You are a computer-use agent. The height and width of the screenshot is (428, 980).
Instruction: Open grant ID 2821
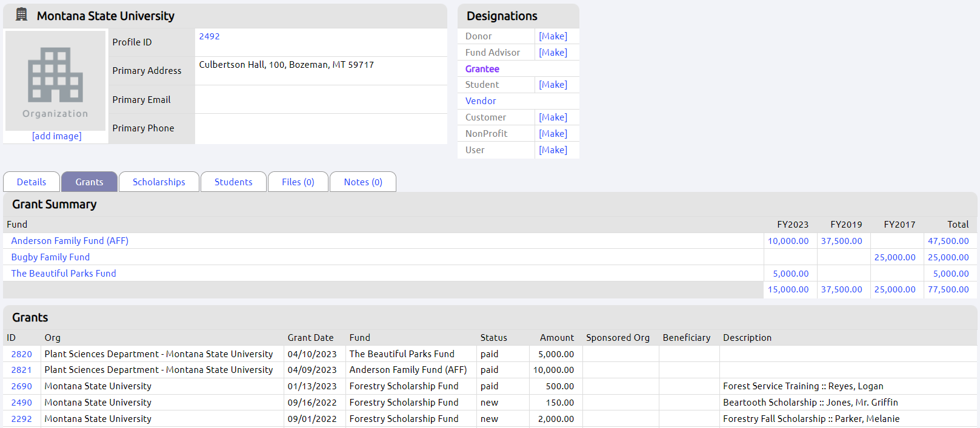coord(21,370)
